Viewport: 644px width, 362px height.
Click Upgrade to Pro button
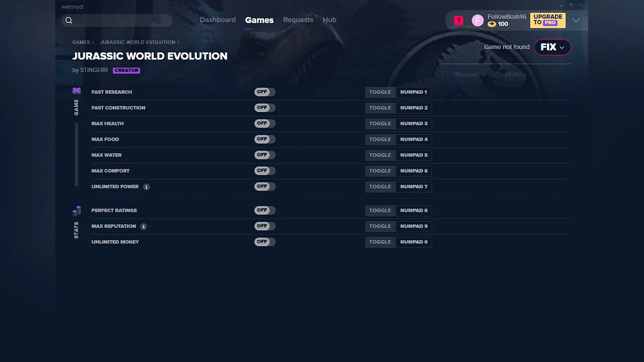547,20
